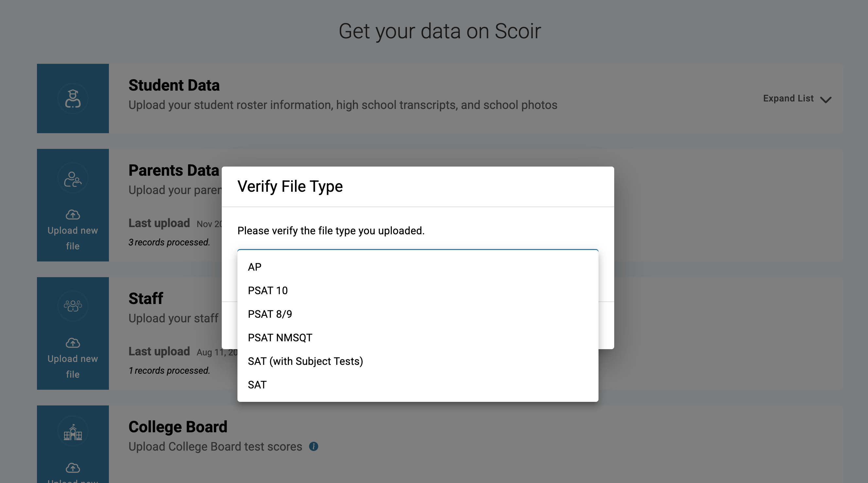Select AP from the file type list
The image size is (868, 483).
coord(255,267)
